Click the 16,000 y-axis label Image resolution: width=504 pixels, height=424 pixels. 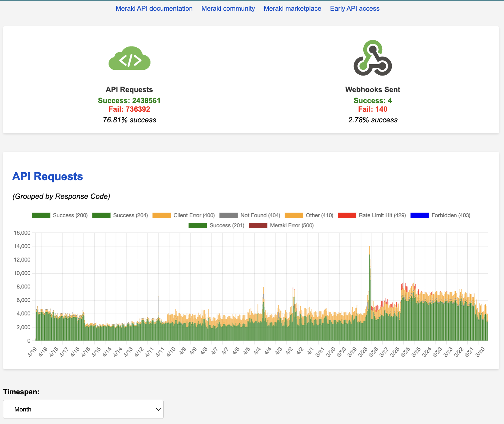tap(22, 233)
